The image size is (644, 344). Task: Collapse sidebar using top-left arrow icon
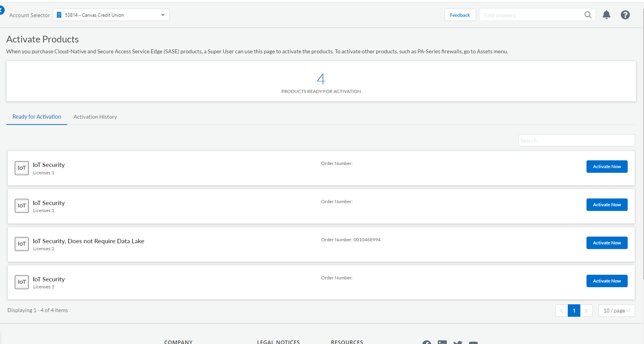[2, 10]
